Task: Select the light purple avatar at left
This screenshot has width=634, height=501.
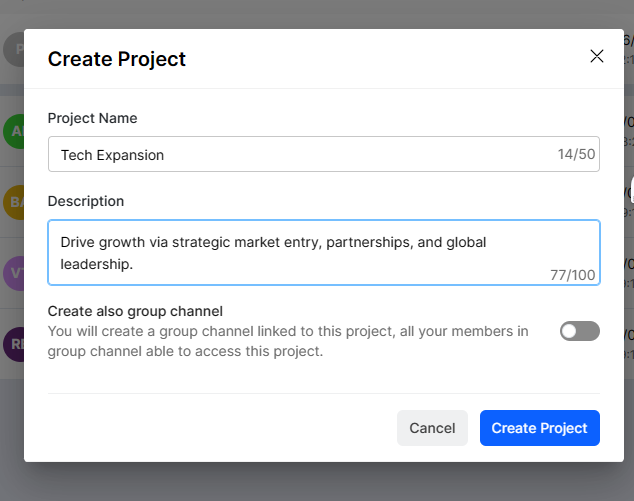Action: [x=13, y=273]
